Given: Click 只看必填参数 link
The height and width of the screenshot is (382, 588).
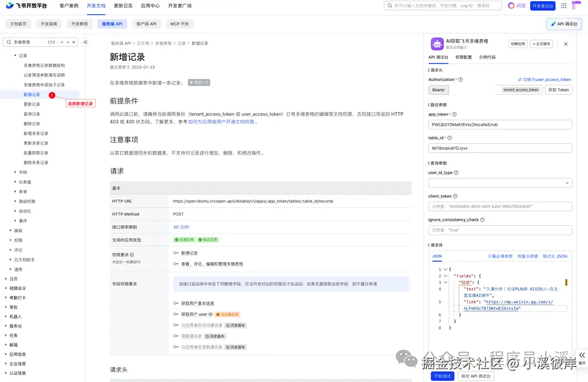Looking at the screenshot, I should (500, 256).
